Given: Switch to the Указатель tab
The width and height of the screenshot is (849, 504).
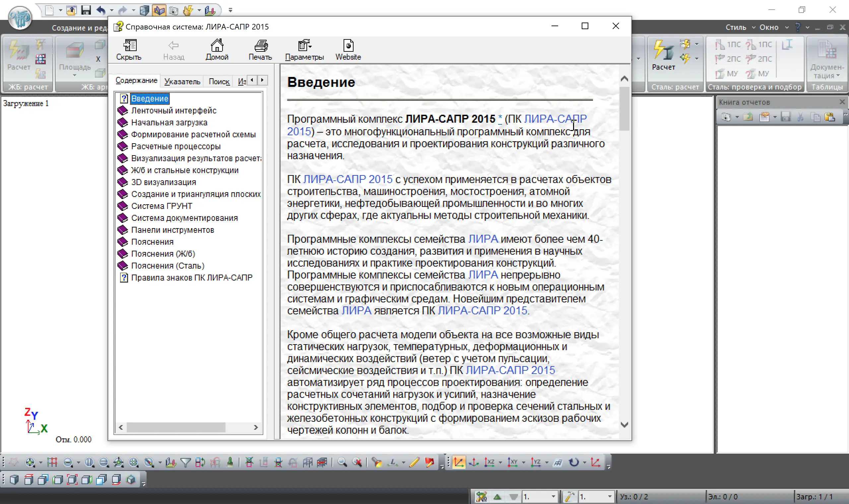Looking at the screenshot, I should point(182,82).
